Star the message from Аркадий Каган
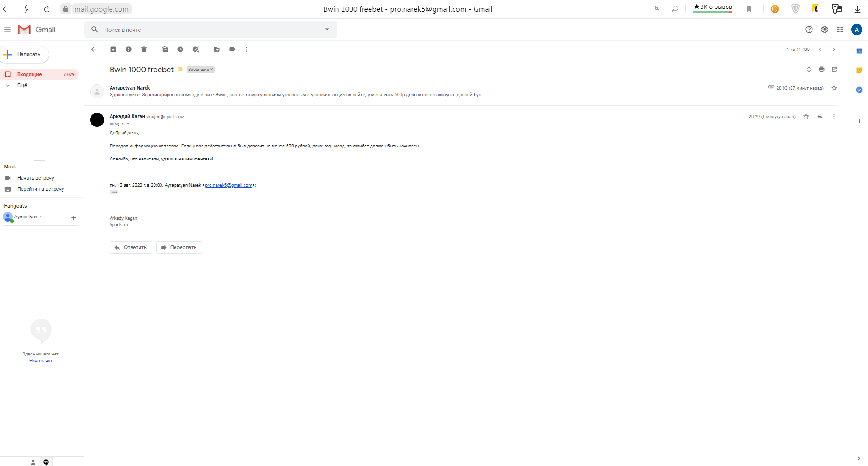This screenshot has width=868, height=466. click(806, 117)
